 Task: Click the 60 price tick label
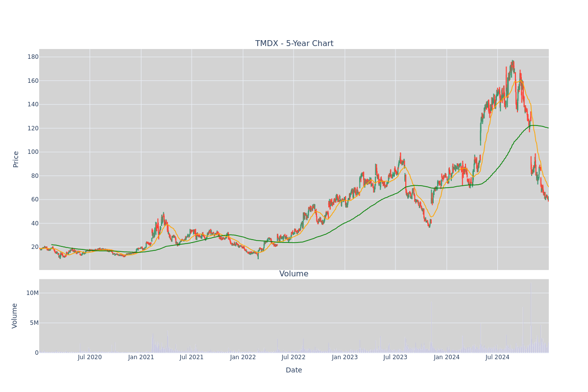click(34, 199)
